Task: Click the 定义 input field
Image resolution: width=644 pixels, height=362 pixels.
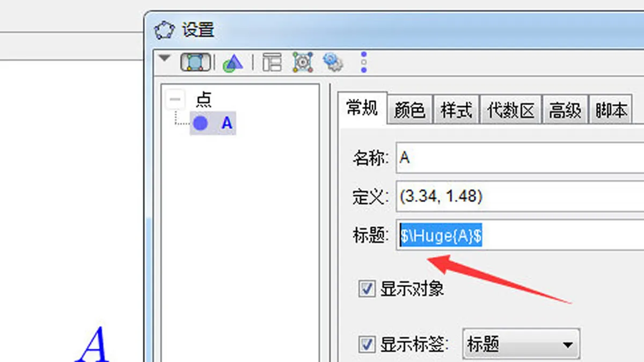Action: 520,196
